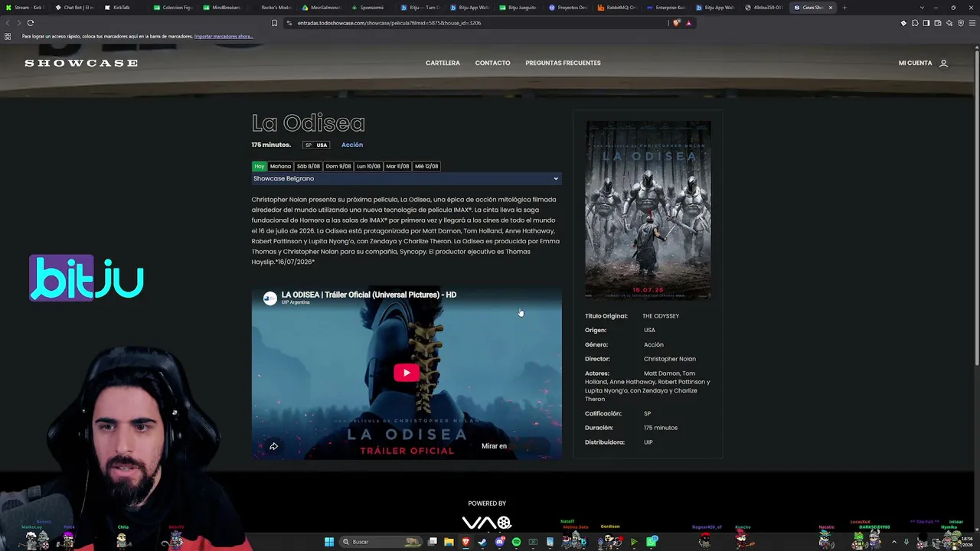
Task: Open the Brave Shields lion icon
Action: (x=676, y=23)
